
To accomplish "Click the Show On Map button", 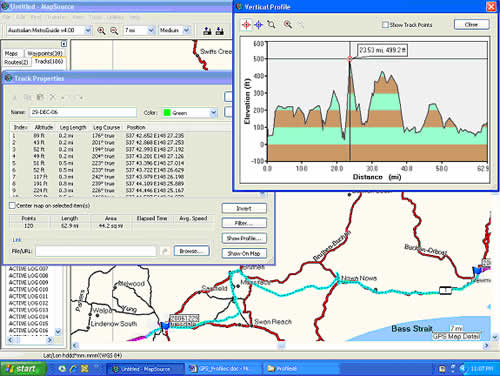I will pyautogui.click(x=244, y=253).
